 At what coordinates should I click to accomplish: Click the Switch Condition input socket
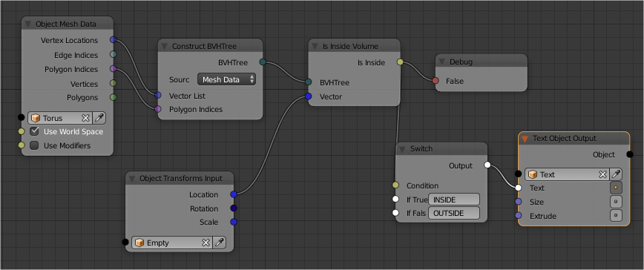(x=395, y=185)
